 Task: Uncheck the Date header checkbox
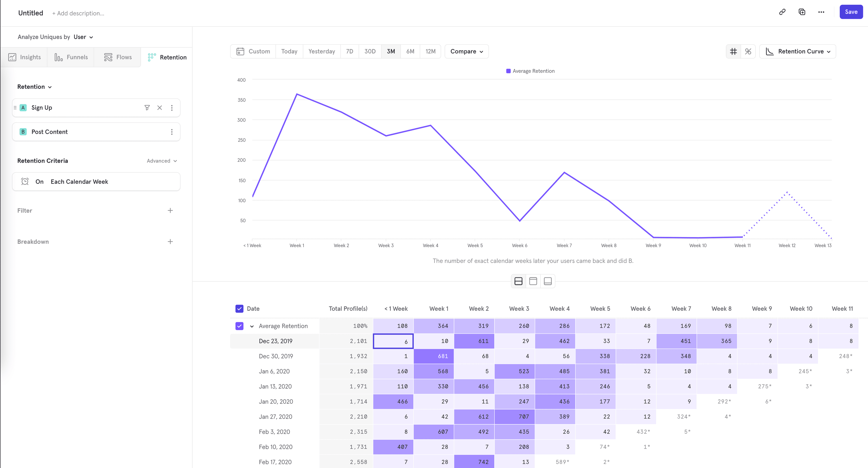pos(239,309)
